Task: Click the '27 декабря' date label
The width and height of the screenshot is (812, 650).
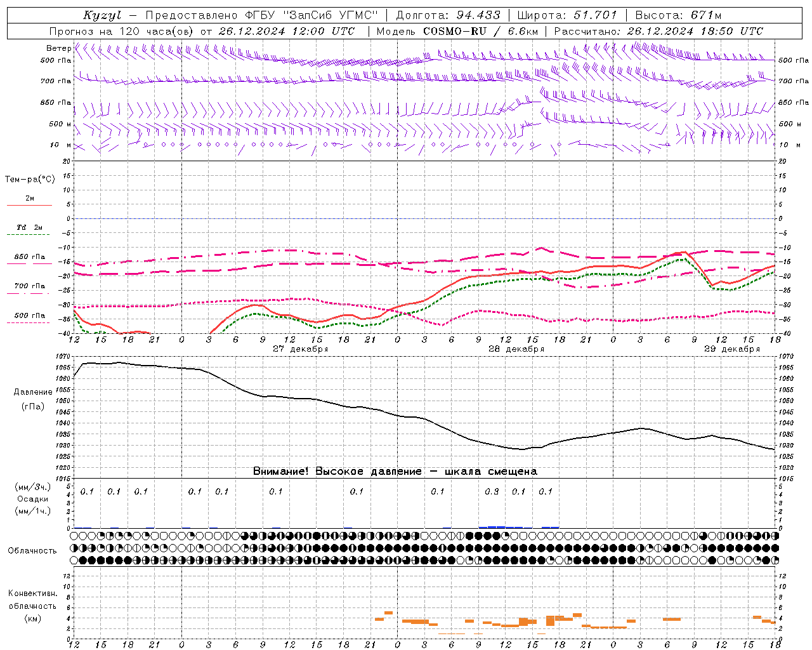Action: tap(300, 349)
